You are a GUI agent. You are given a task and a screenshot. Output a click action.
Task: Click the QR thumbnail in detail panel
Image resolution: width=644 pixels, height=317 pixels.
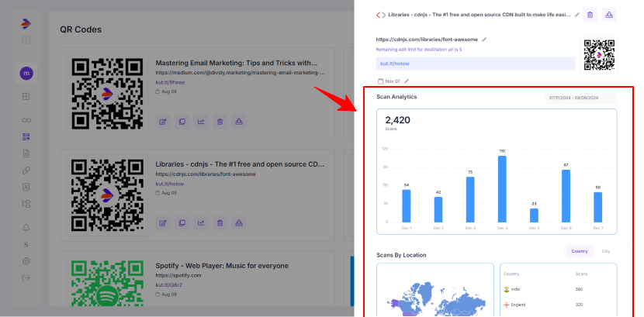599,54
